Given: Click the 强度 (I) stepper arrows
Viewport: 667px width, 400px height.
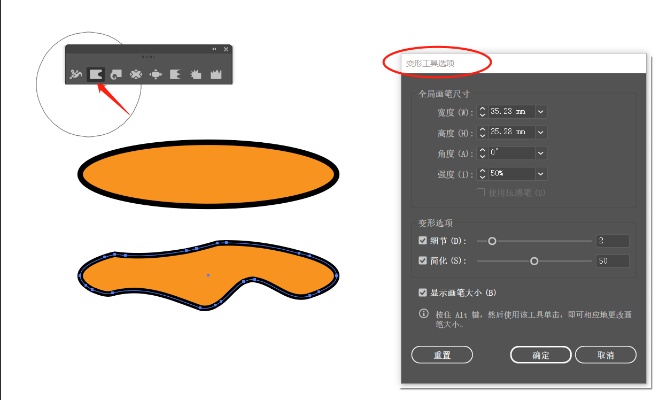Looking at the screenshot, I should (x=482, y=174).
